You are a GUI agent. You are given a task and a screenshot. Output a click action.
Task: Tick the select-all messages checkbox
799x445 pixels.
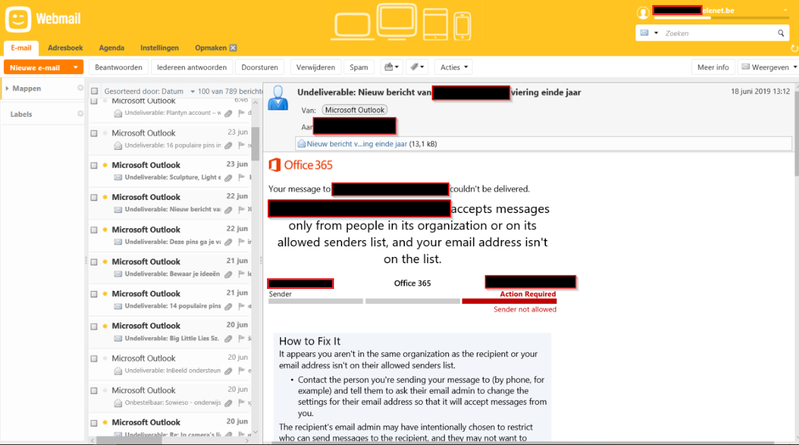click(x=94, y=91)
